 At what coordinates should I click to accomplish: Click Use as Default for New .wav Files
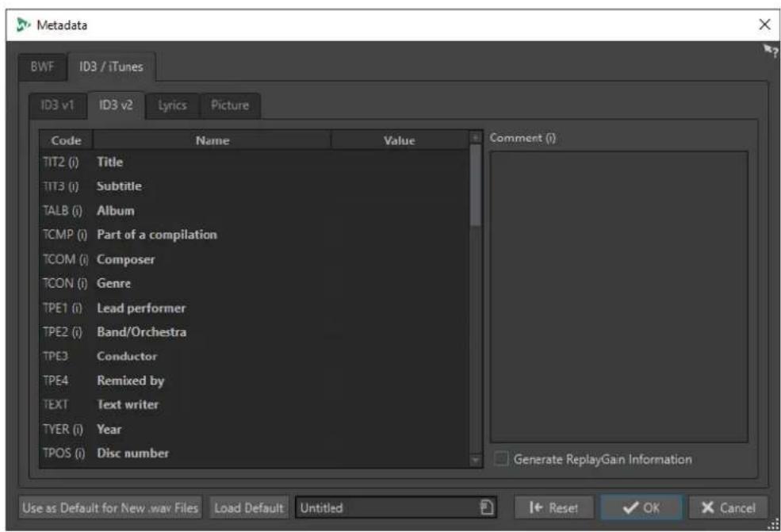point(110,507)
